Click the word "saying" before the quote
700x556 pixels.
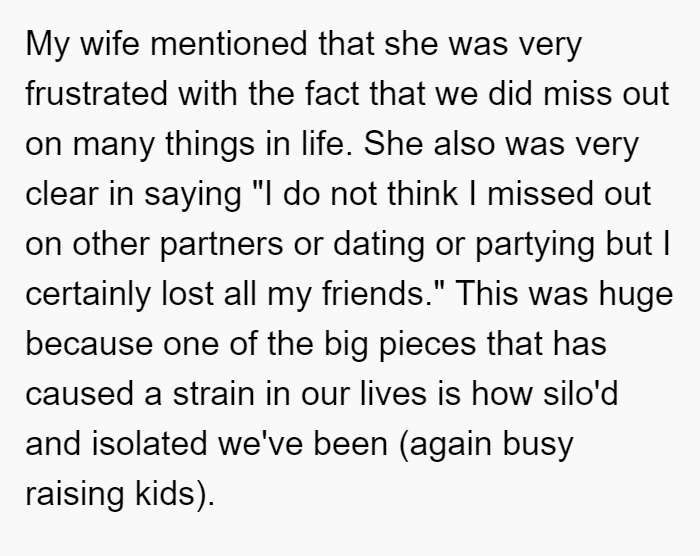click(192, 195)
